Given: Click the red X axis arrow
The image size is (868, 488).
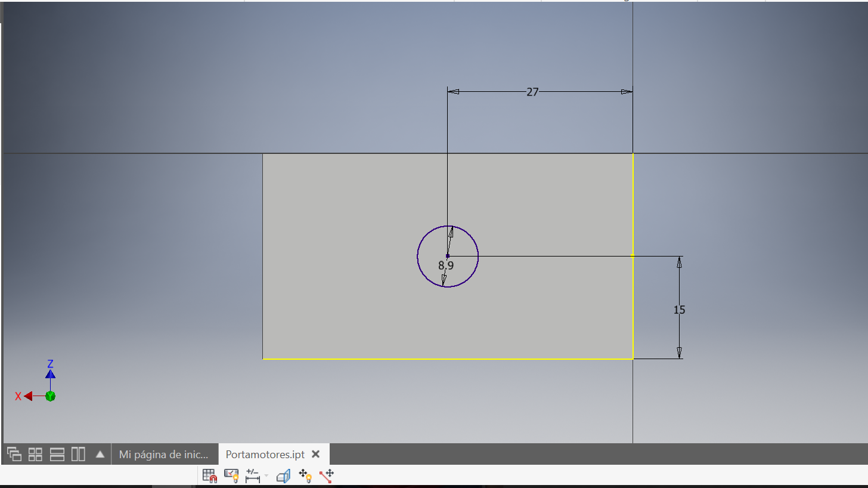Looking at the screenshot, I should pyautogui.click(x=27, y=396).
